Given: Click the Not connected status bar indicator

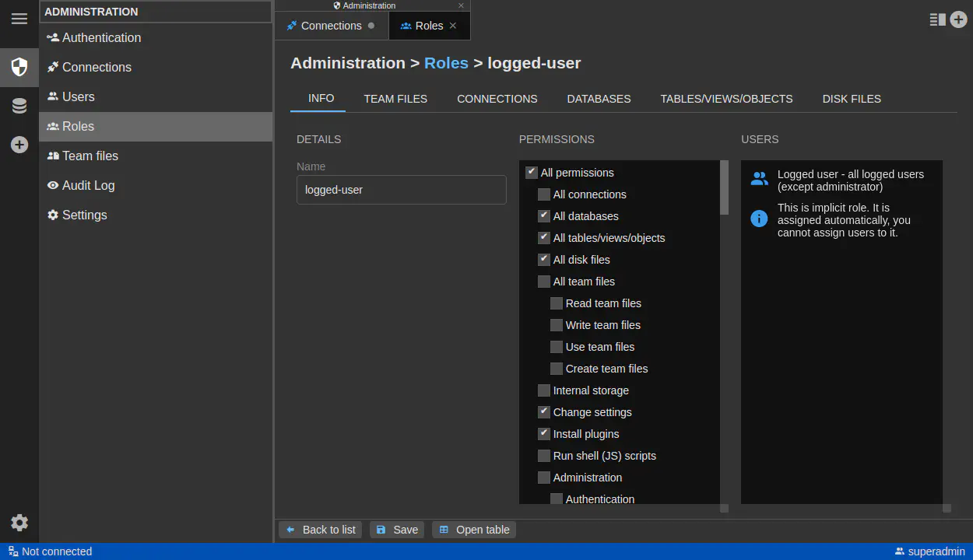Looking at the screenshot, I should (x=50, y=551).
